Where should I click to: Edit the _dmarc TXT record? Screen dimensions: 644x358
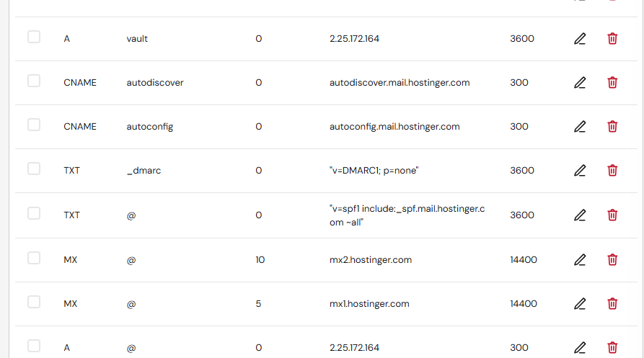tap(580, 170)
